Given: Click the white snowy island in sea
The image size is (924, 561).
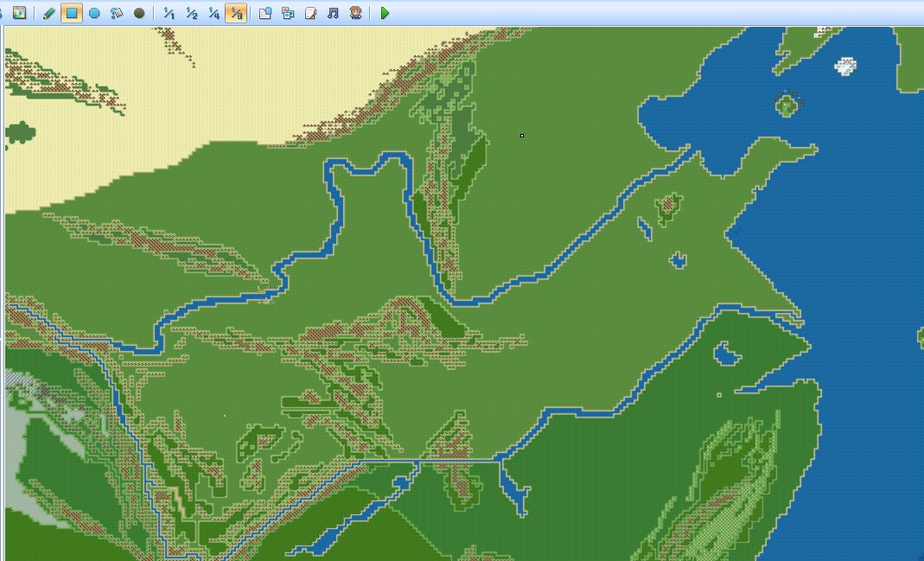Looking at the screenshot, I should pyautogui.click(x=845, y=67).
